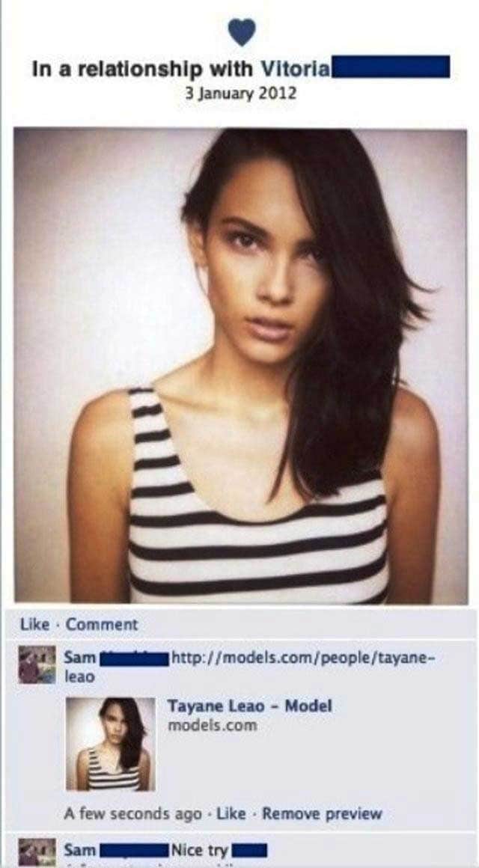The image size is (479, 868).
Task: Click the 'leao' wrapped link text
Action: tap(80, 676)
